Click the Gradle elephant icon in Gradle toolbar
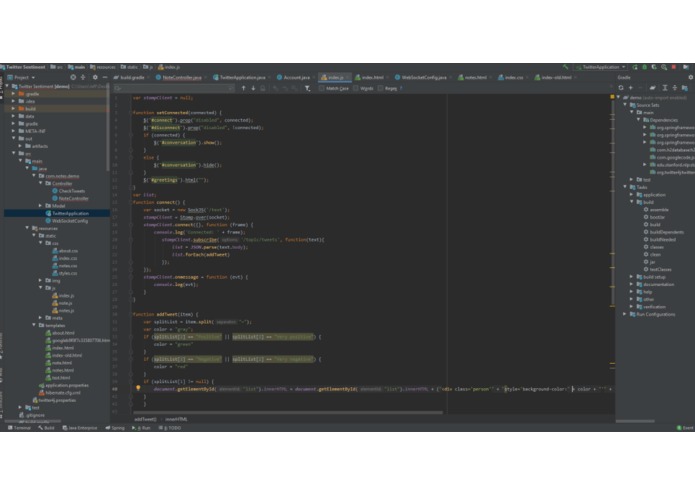 tap(652, 88)
